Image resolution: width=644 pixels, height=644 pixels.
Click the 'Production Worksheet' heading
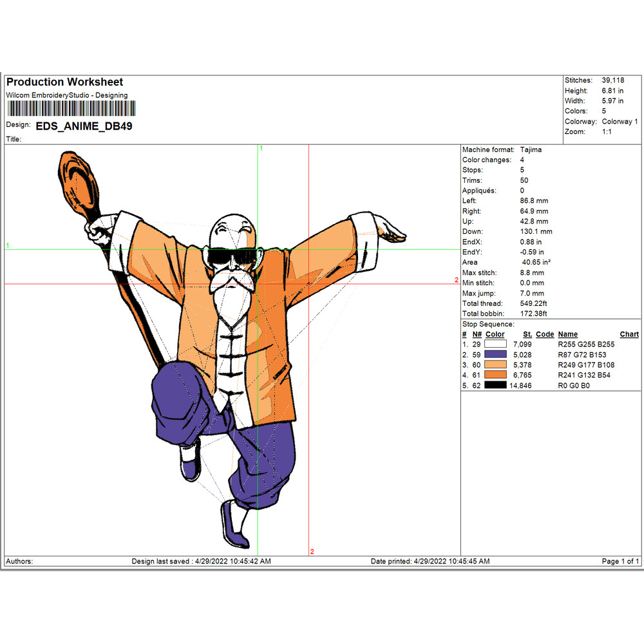pyautogui.click(x=64, y=82)
